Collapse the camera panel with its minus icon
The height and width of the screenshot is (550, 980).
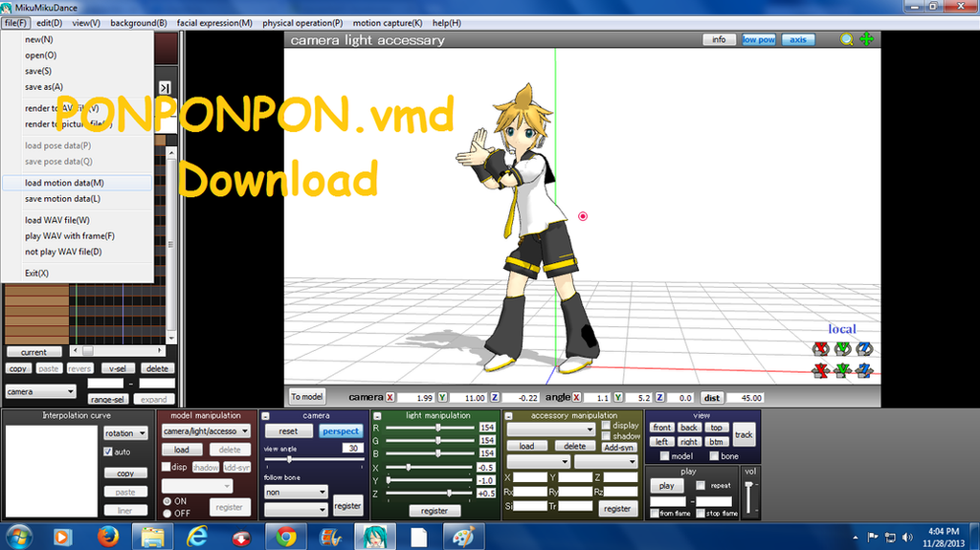[x=265, y=416]
